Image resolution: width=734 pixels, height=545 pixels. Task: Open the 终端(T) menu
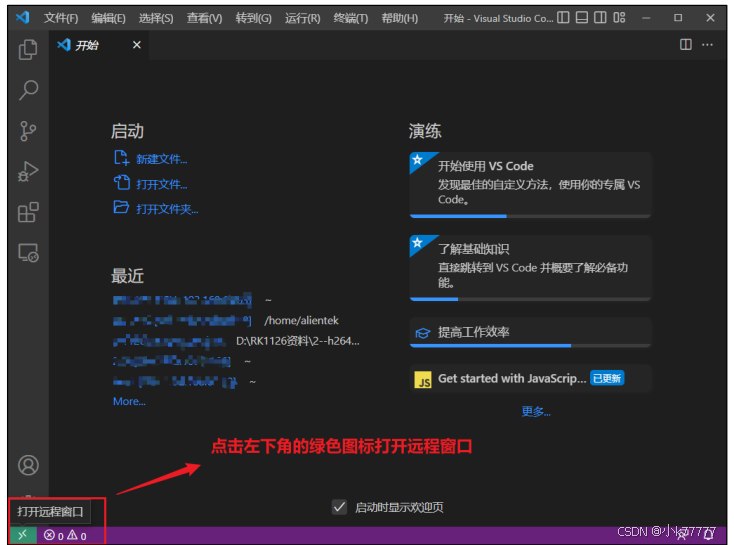click(351, 18)
